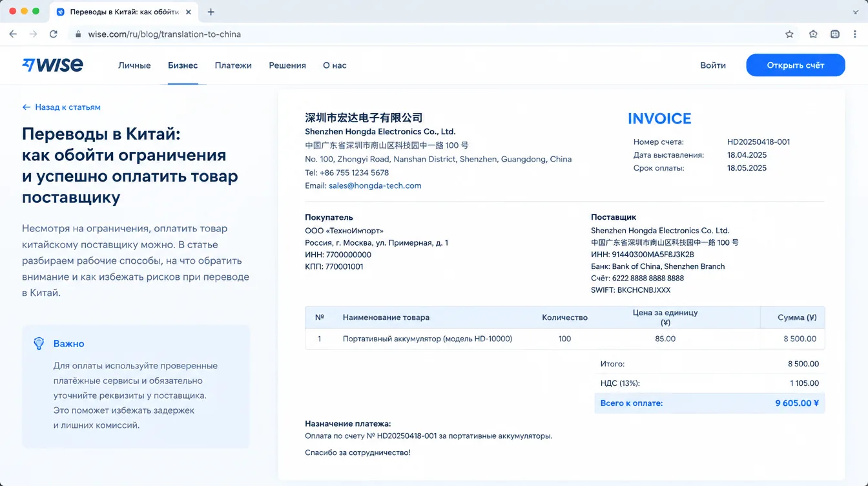Open the browser menu with three dots
This screenshot has height=486, width=868.
click(855, 34)
